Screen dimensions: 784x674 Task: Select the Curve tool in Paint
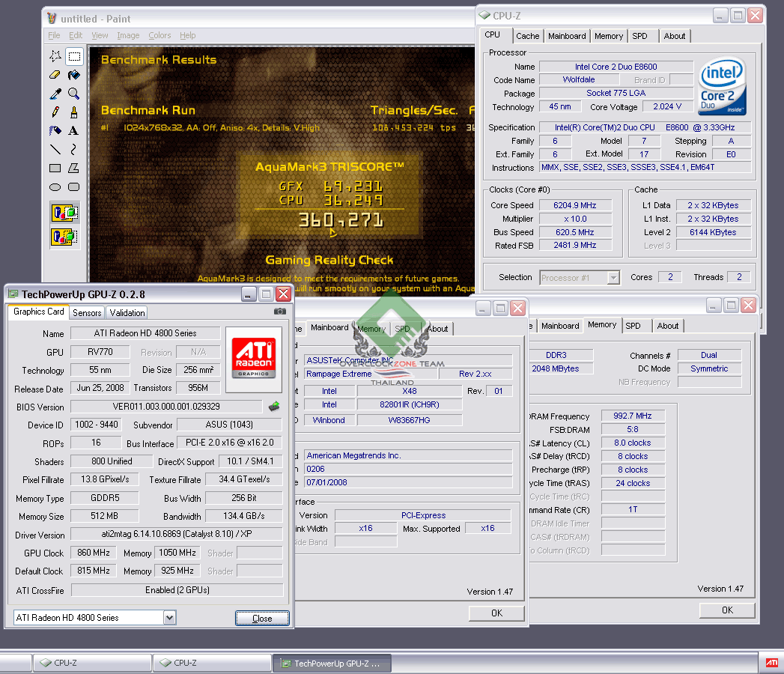coord(74,149)
